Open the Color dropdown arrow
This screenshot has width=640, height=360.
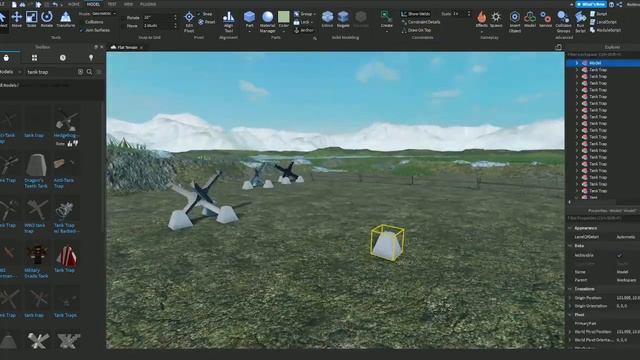284,30
